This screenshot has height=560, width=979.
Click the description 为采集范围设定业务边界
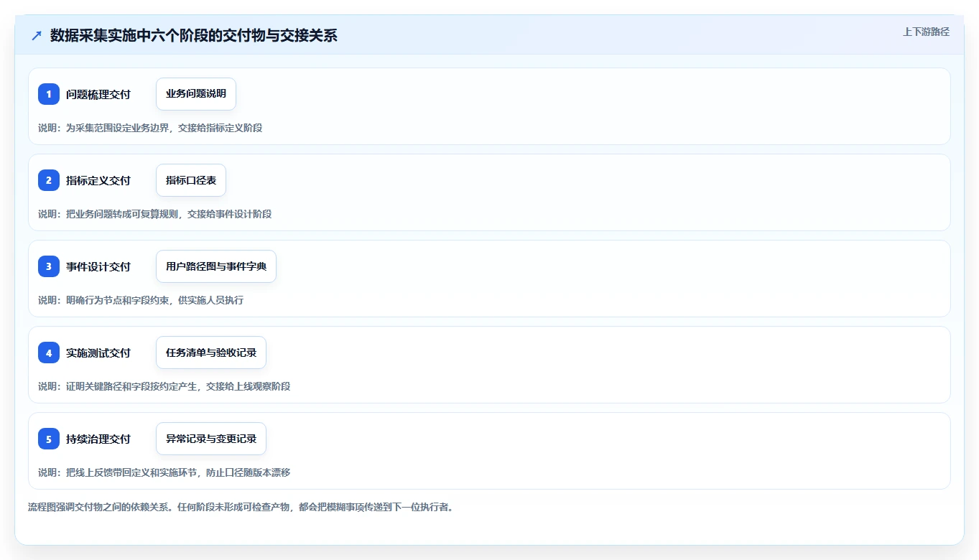click(x=117, y=128)
